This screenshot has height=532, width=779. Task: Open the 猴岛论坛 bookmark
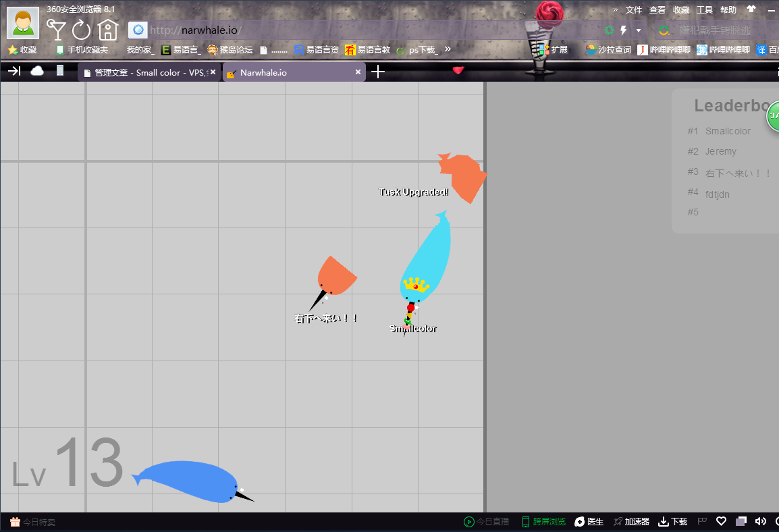point(230,49)
